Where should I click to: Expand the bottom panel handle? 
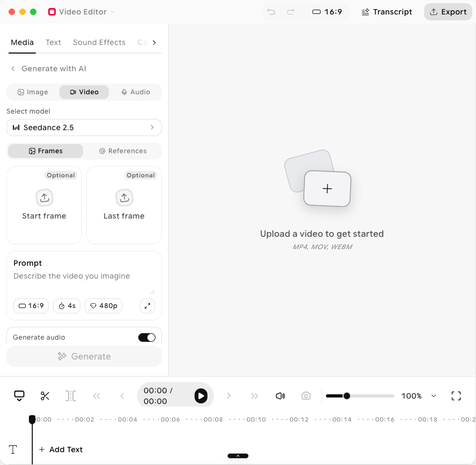pyautogui.click(x=238, y=456)
